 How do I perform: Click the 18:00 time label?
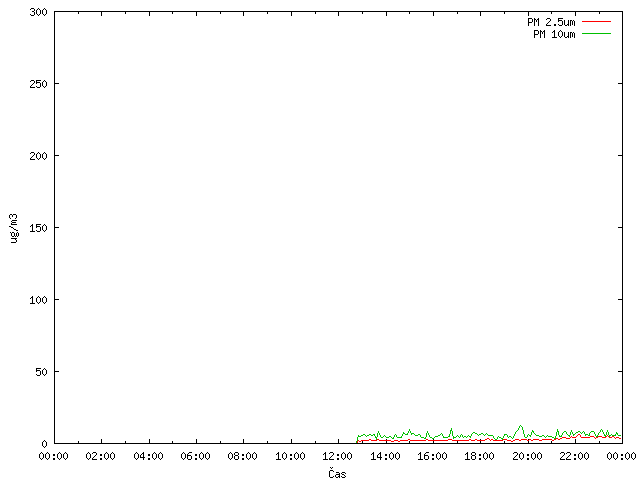[x=480, y=456]
